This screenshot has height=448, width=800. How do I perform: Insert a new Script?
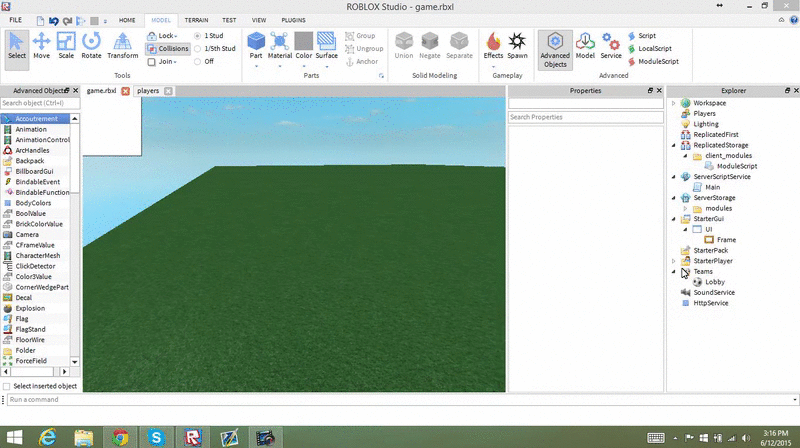[642, 36]
